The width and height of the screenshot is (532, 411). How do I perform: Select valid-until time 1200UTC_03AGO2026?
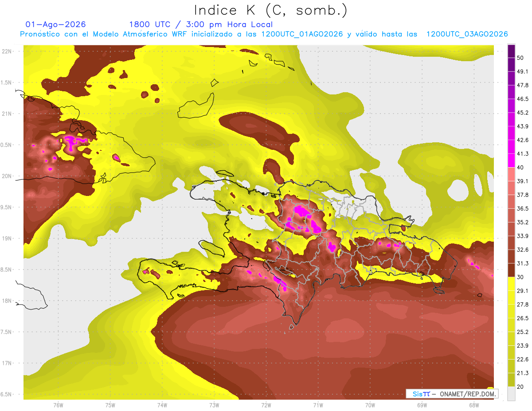coord(467,34)
